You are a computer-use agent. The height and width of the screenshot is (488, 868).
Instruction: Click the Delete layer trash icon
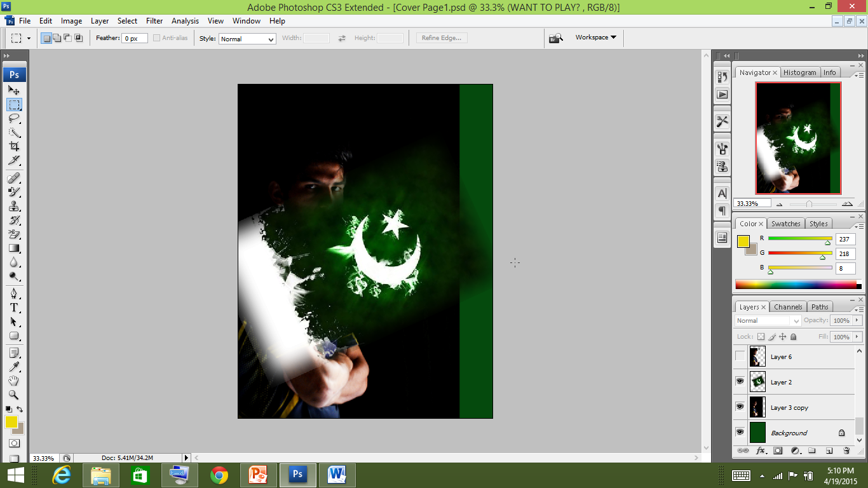[846, 451]
